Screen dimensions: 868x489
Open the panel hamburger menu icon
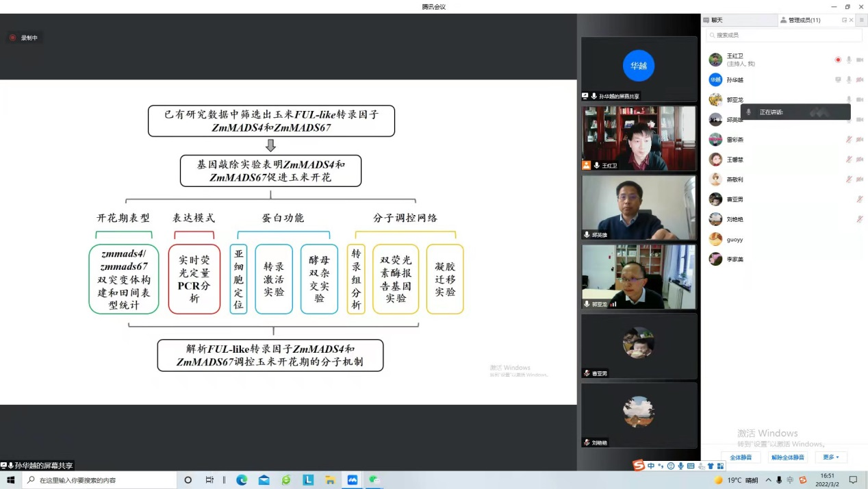coord(861,21)
